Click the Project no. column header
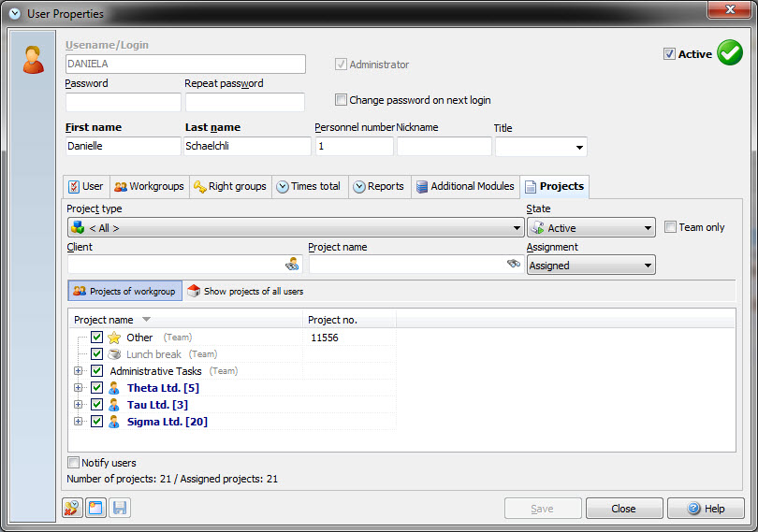The width and height of the screenshot is (758, 532). 349,320
